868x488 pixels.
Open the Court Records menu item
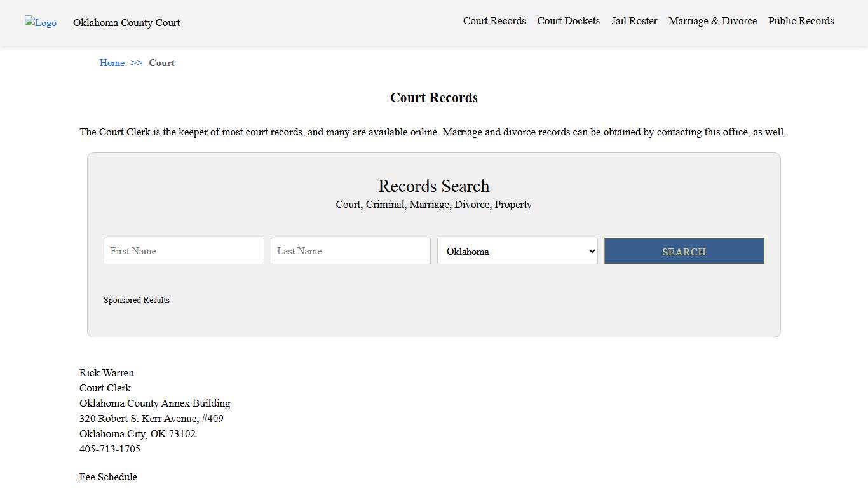point(494,21)
